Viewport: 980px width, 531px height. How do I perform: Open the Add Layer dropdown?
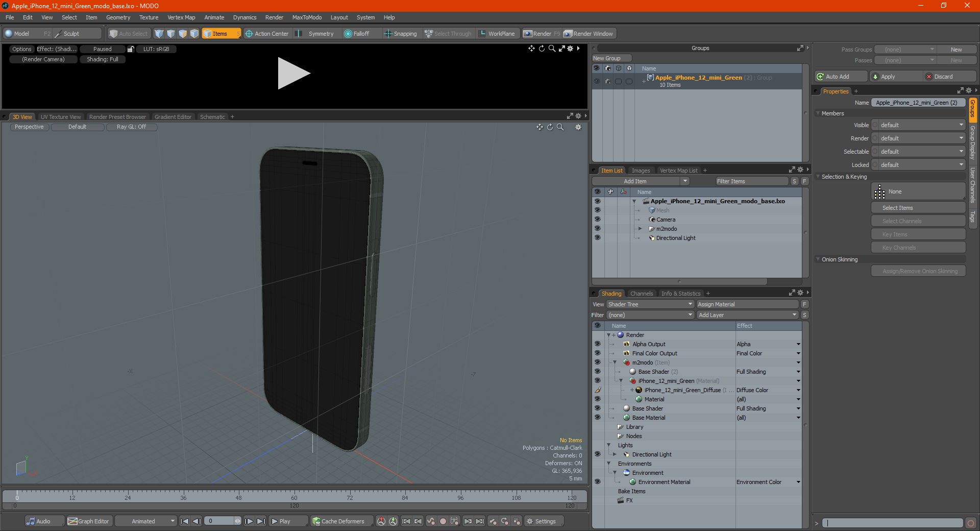tap(747, 315)
